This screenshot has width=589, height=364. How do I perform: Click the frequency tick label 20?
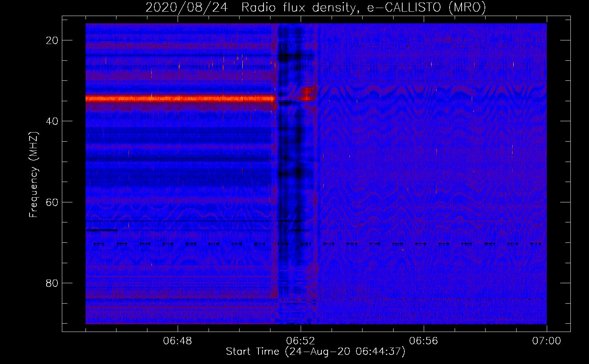[x=52, y=40]
